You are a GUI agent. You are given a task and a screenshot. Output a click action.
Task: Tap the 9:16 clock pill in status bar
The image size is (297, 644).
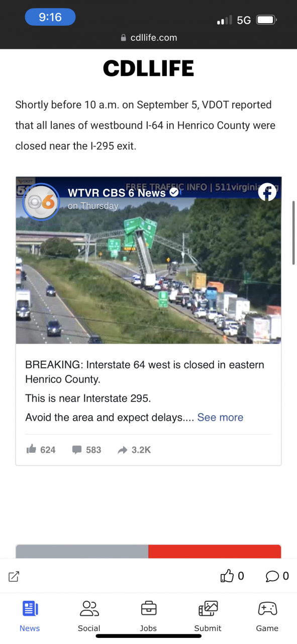pos(50,17)
